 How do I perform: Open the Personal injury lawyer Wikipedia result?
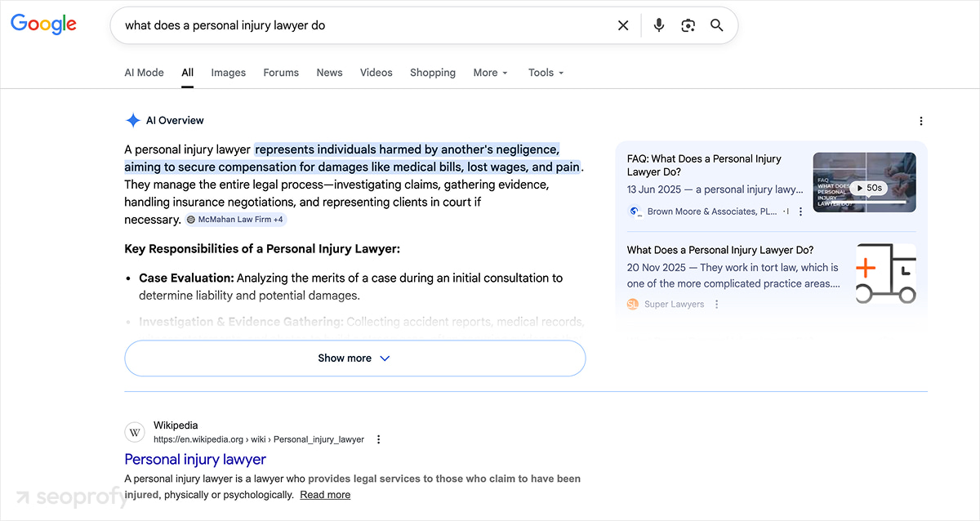pos(195,460)
